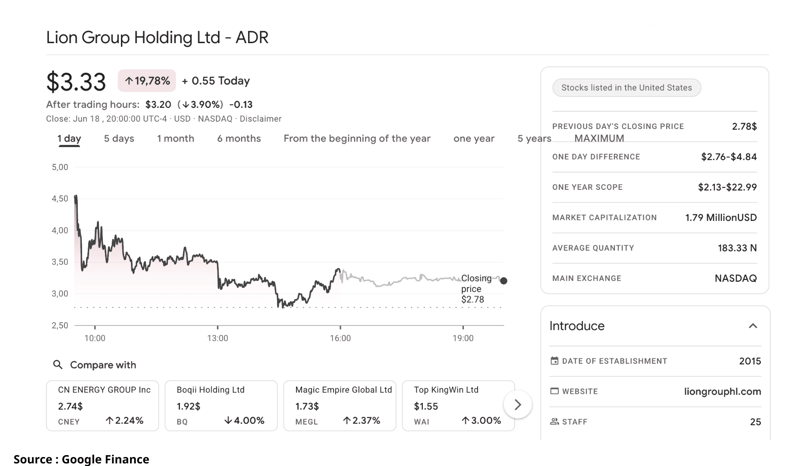Click the date of establishment value 2015
Image resolution: width=812 pixels, height=466 pixels.
click(750, 361)
